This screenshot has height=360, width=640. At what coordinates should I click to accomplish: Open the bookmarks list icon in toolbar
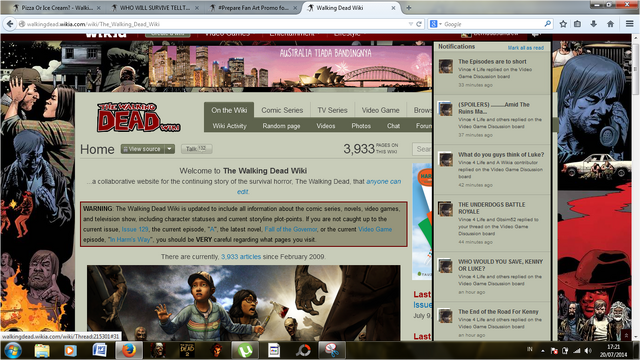pyautogui.click(x=578, y=24)
